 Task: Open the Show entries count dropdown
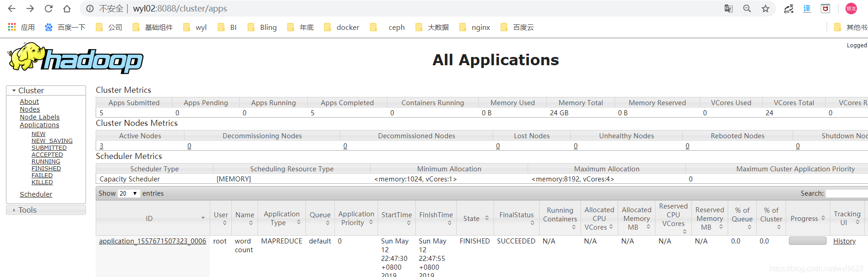click(x=129, y=193)
